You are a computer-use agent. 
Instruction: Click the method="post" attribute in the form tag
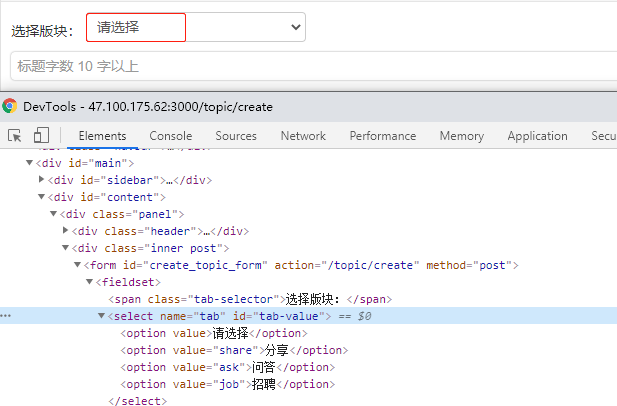tap(469, 265)
